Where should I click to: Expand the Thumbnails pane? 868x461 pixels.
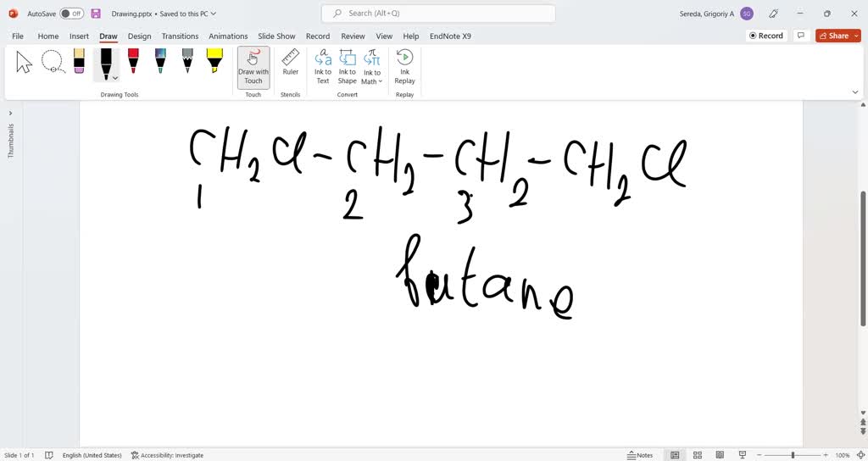(x=10, y=113)
